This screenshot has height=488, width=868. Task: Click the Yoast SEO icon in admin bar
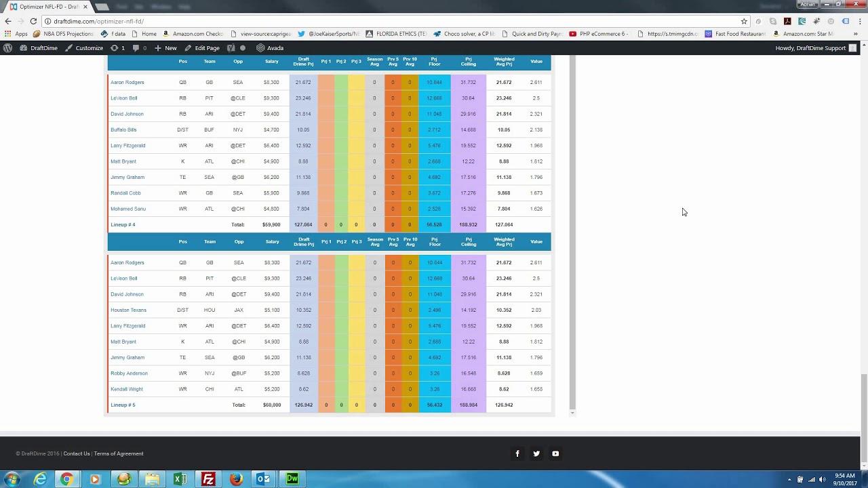pos(231,48)
